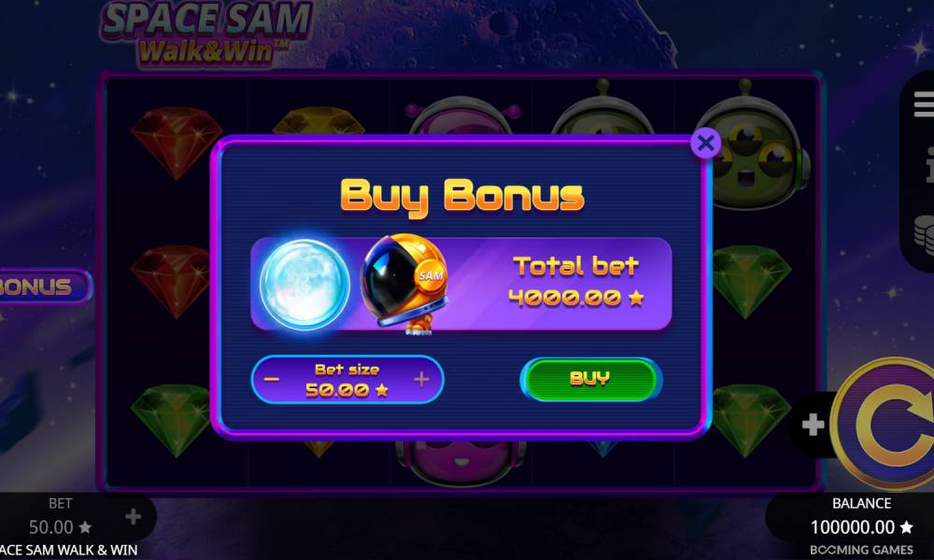Screen dimensions: 934x560
Task: Click the green BUY button
Action: pyautogui.click(x=590, y=379)
